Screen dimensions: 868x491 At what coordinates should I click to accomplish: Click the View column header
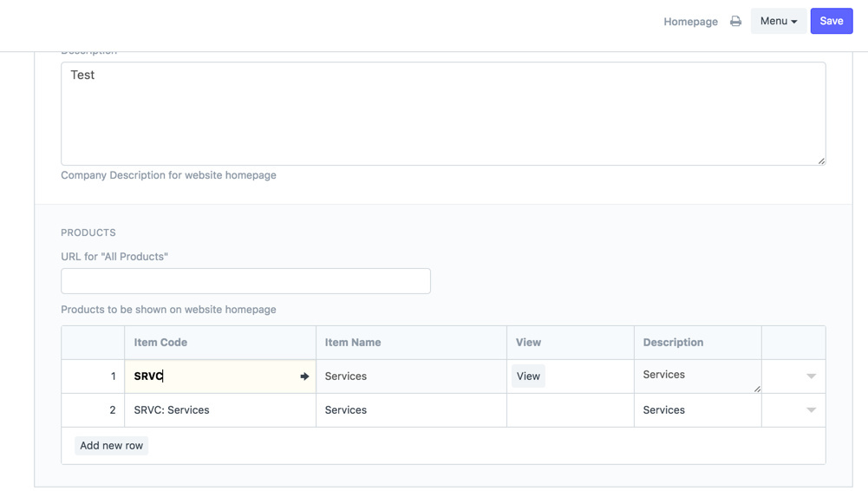coord(571,343)
